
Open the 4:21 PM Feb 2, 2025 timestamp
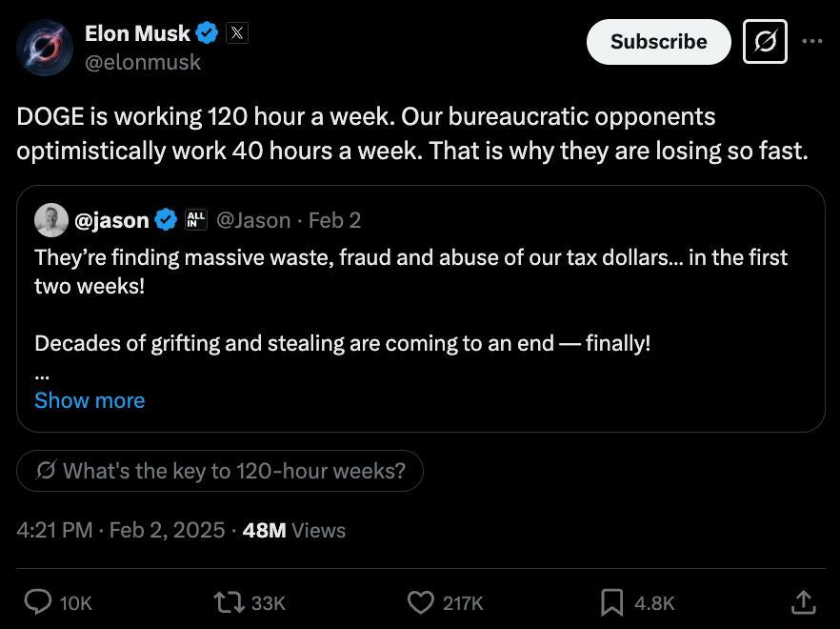coord(121,530)
